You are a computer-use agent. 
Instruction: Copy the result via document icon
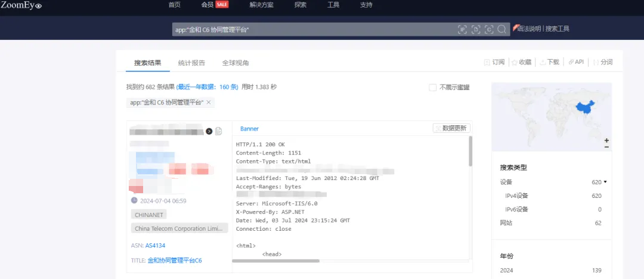218,131
